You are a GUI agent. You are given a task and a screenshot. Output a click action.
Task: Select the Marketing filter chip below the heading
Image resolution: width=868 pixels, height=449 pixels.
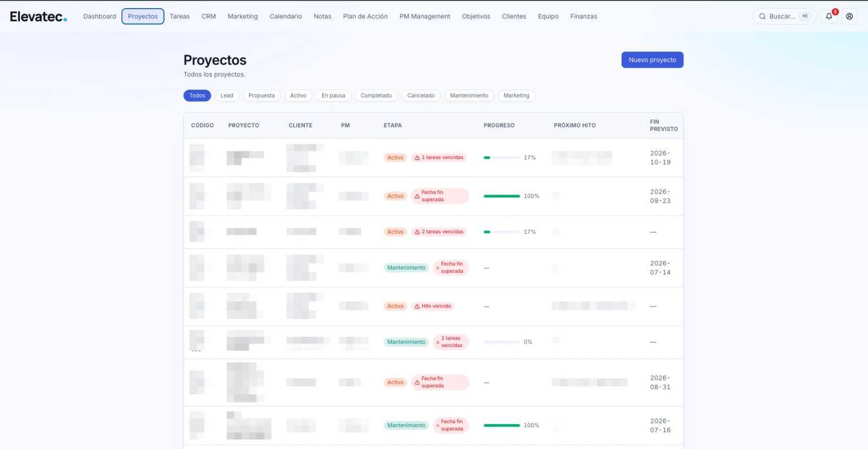pyautogui.click(x=516, y=95)
